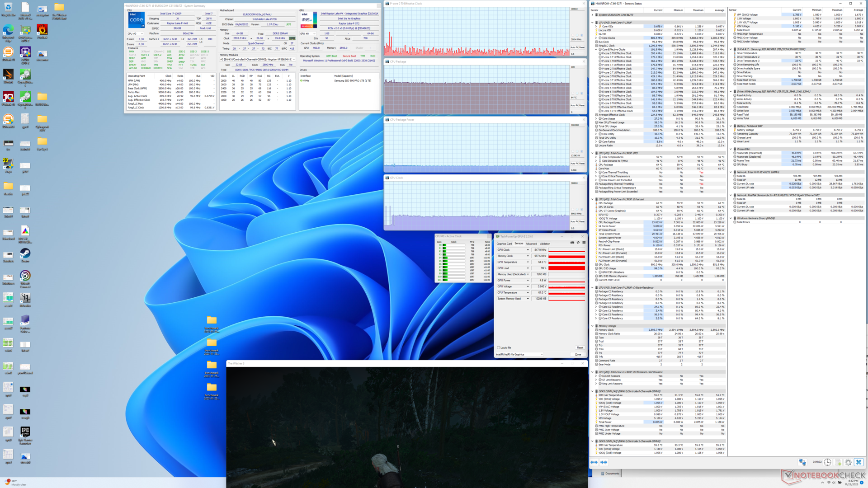868x488 pixels.
Task: Open the GPU Clock sensor dropdown
Action: pyautogui.click(x=528, y=250)
